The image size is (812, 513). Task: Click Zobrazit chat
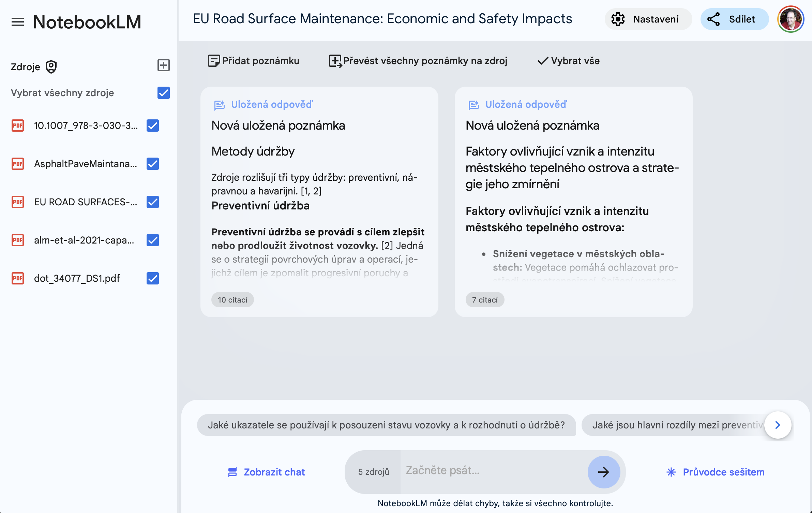tap(266, 472)
